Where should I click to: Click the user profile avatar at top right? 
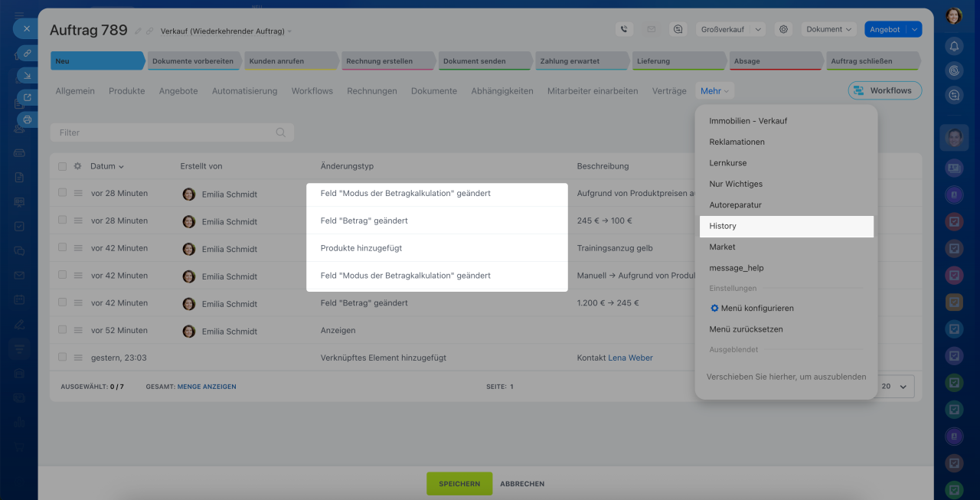954,16
